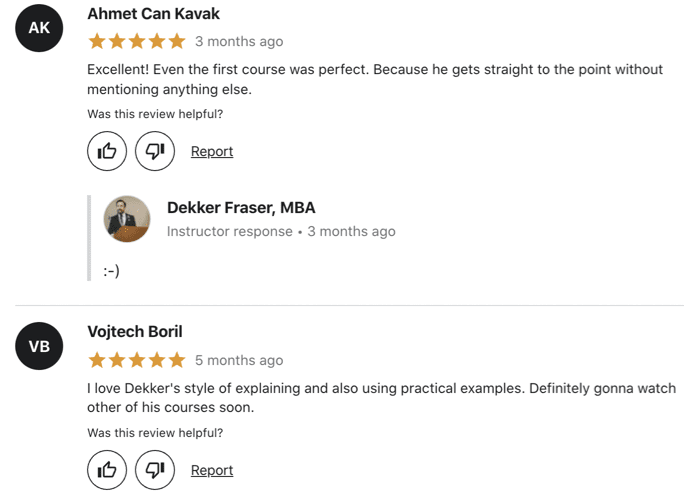Image resolution: width=685 pixels, height=492 pixels.
Task: Click the AK initials avatar
Action: (39, 28)
